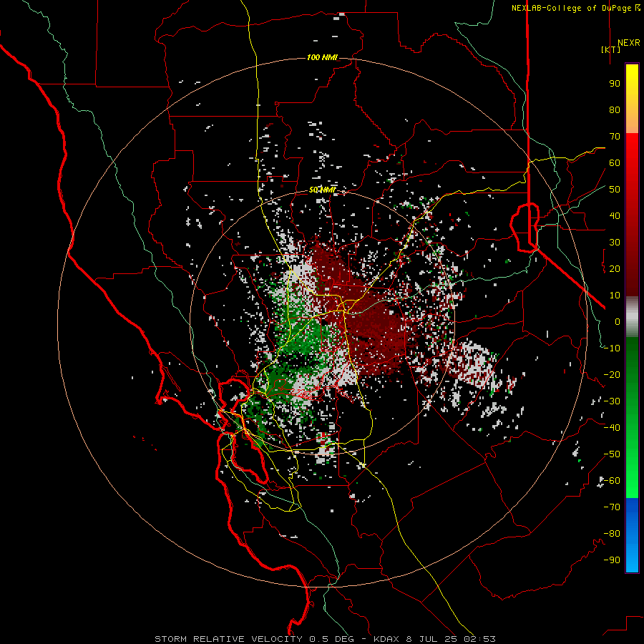Select the 70 value on the velocity scale
Image resolution: width=644 pixels, height=644 pixels.
tap(615, 137)
